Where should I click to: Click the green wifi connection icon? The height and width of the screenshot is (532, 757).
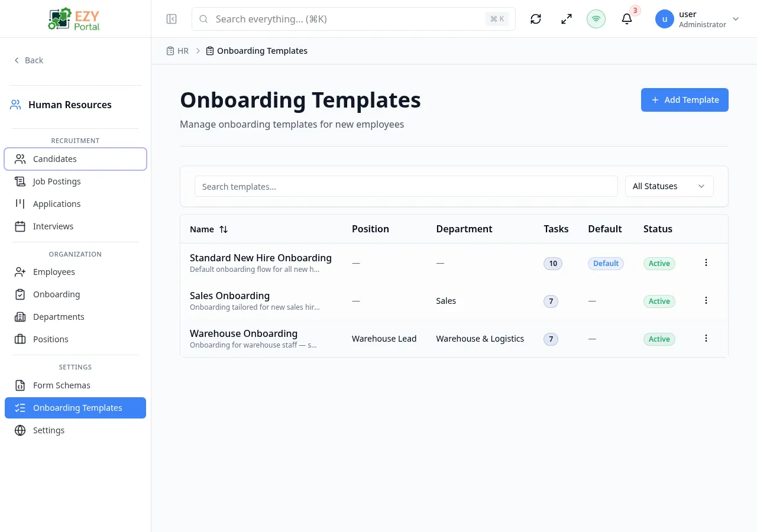596,19
